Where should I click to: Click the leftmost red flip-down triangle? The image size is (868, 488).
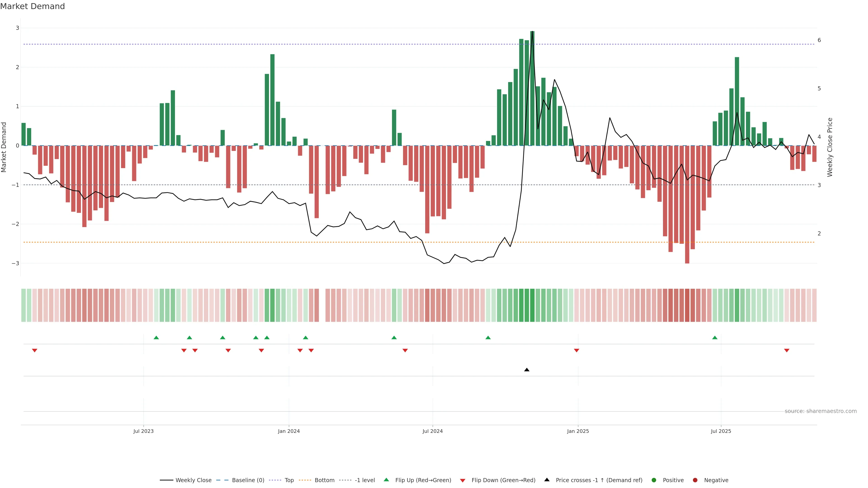tap(34, 351)
